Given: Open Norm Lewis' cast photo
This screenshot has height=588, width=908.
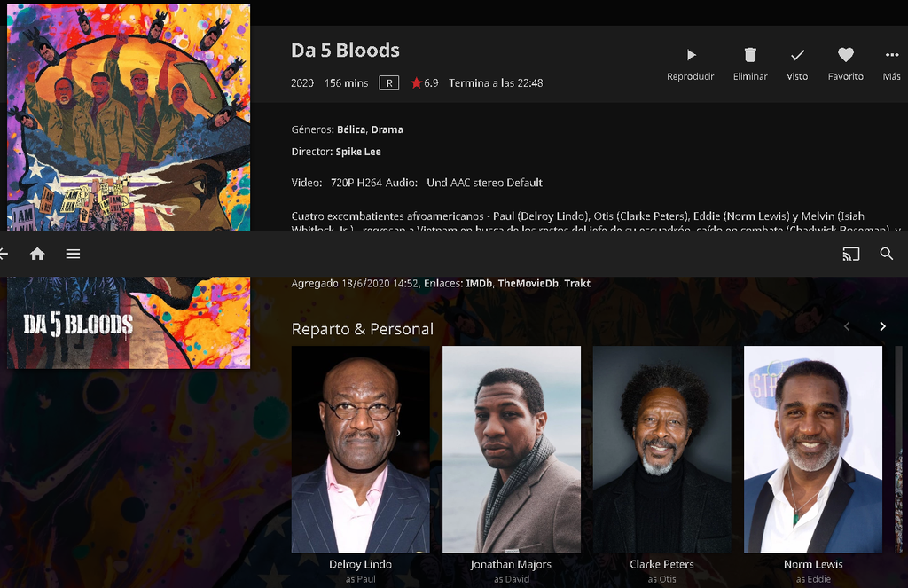Looking at the screenshot, I should [x=813, y=450].
